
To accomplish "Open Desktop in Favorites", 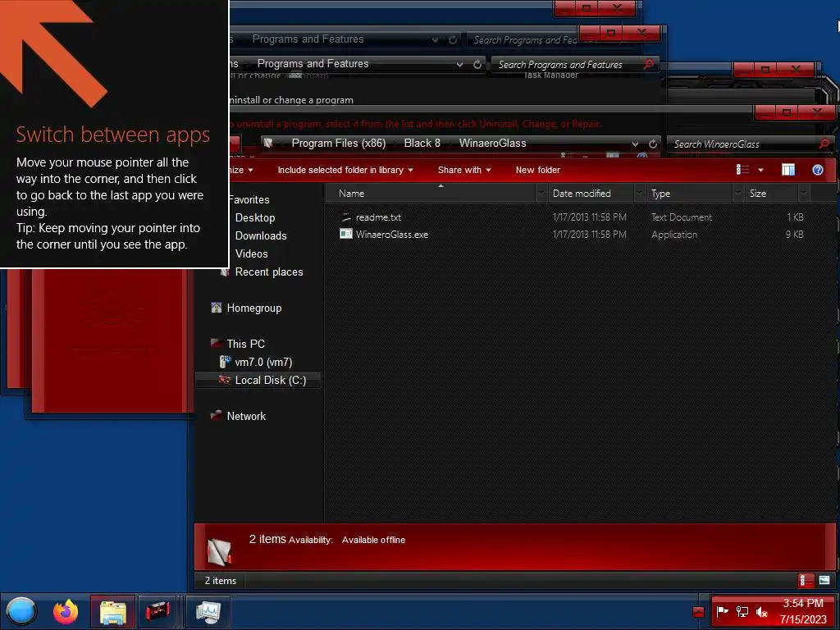I will tap(255, 217).
